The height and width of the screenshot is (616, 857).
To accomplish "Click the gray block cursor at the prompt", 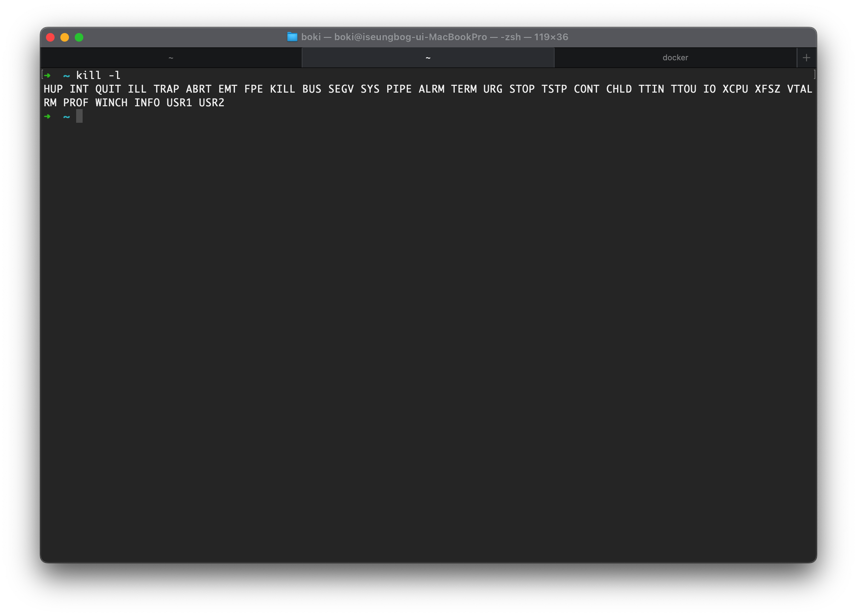I will click(79, 116).
